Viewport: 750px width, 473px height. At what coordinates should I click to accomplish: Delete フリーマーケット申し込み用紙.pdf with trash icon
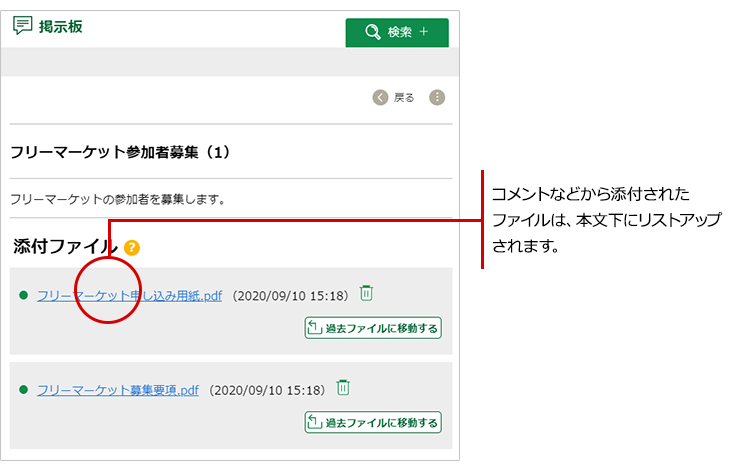coord(367,294)
